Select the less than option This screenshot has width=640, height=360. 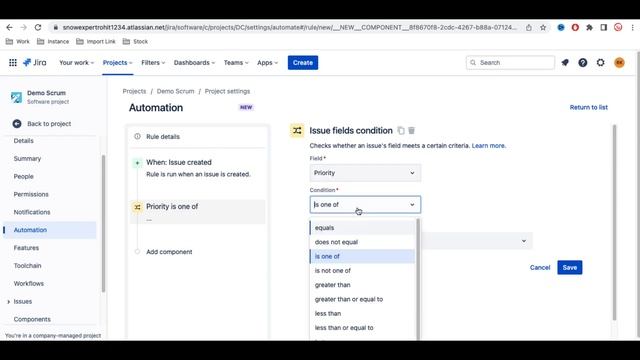362,313
